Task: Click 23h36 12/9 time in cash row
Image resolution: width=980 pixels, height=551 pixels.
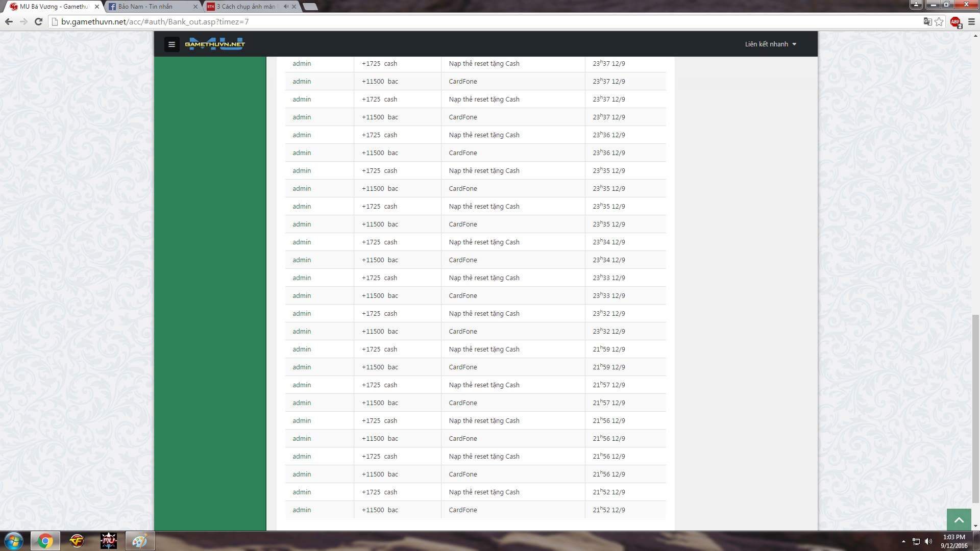Action: pyautogui.click(x=608, y=135)
